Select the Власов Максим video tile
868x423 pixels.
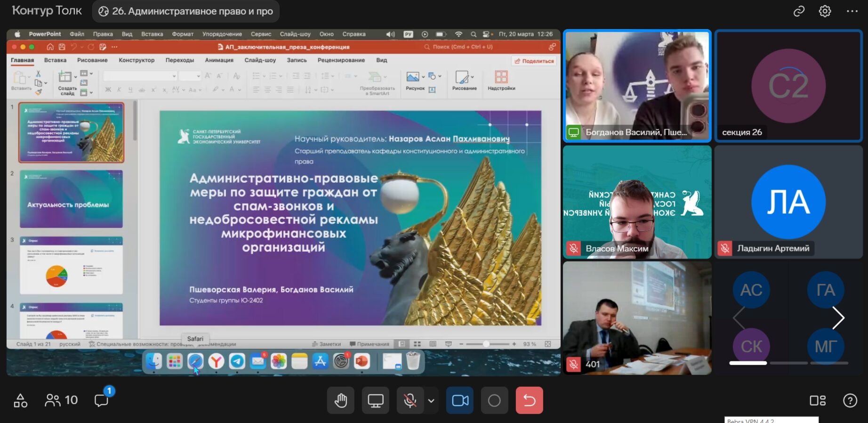637,202
